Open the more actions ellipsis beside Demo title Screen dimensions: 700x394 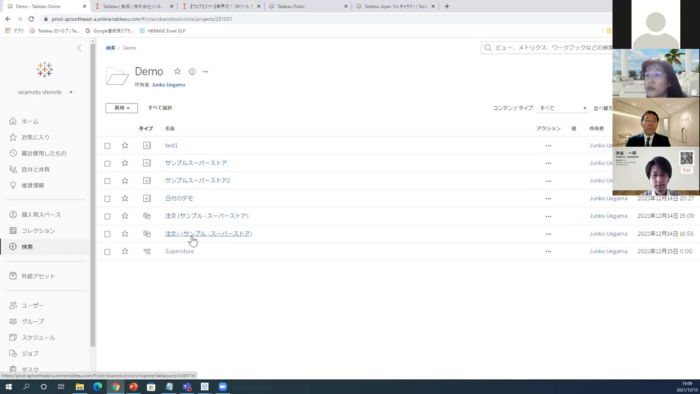coord(205,71)
